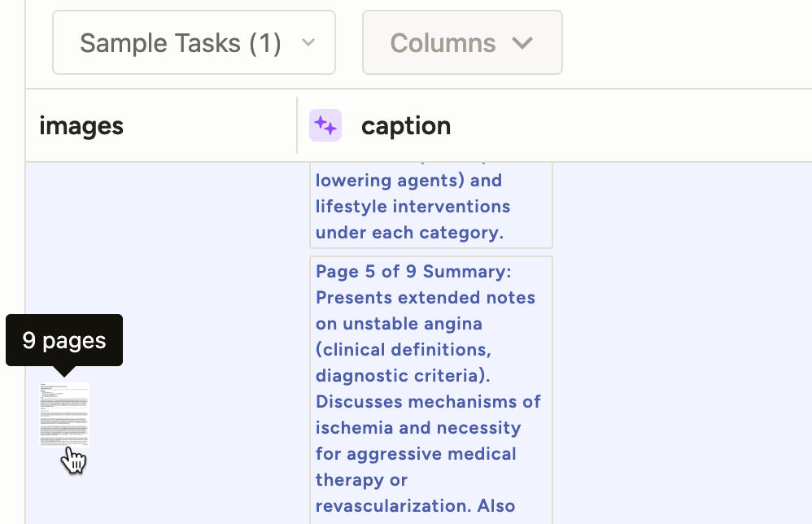Click the divider between images and caption columns
This screenshot has height=524, width=812.
(297, 125)
